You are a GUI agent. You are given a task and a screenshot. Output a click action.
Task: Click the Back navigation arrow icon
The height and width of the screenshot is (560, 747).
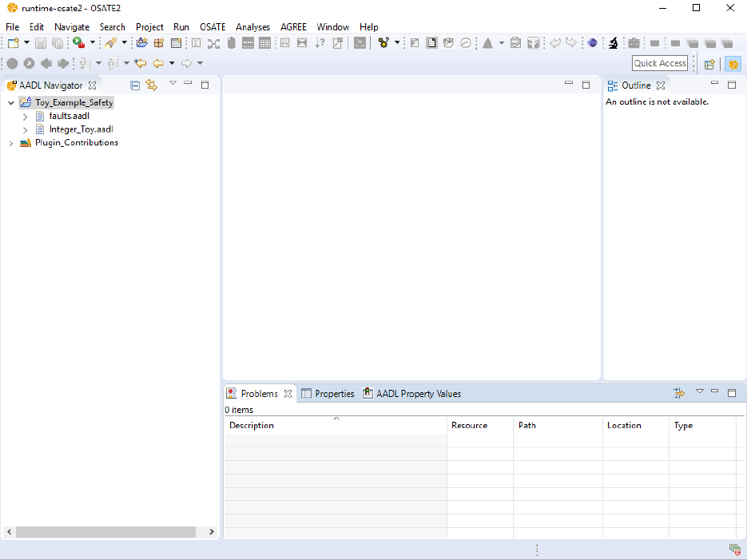pos(158,63)
